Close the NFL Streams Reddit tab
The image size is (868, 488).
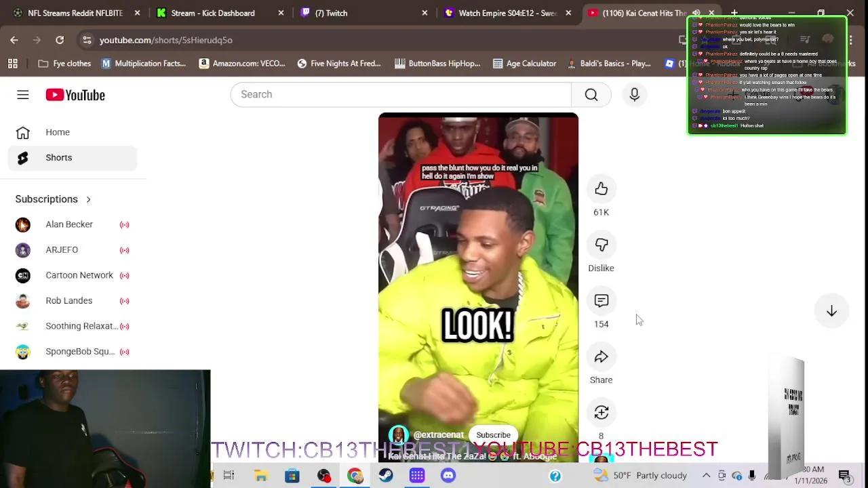coord(137,13)
